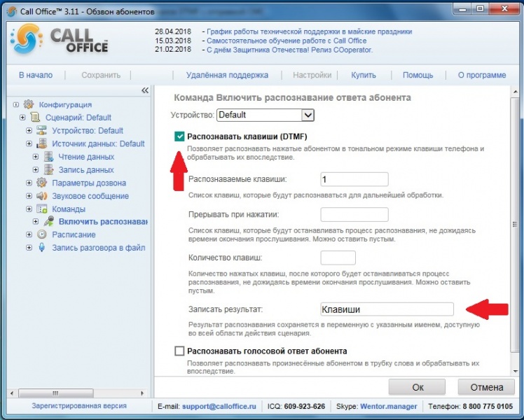Open the Настройки menu item
The height and width of the screenshot is (420, 524).
[312, 75]
